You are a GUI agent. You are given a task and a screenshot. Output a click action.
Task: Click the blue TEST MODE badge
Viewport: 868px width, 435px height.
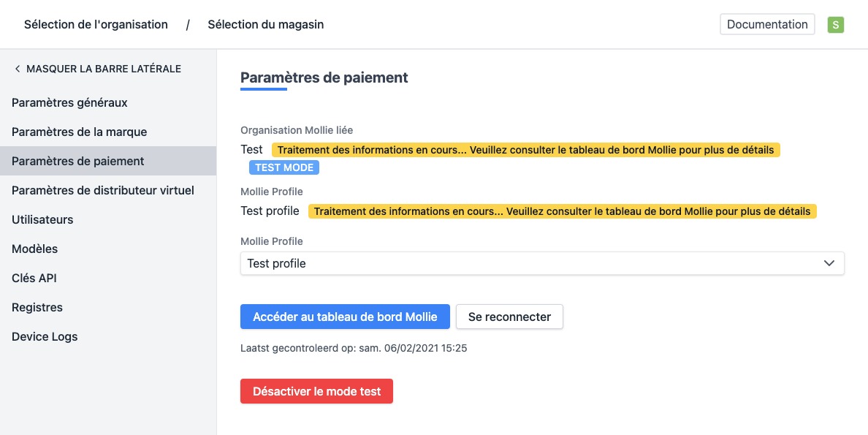pos(284,167)
